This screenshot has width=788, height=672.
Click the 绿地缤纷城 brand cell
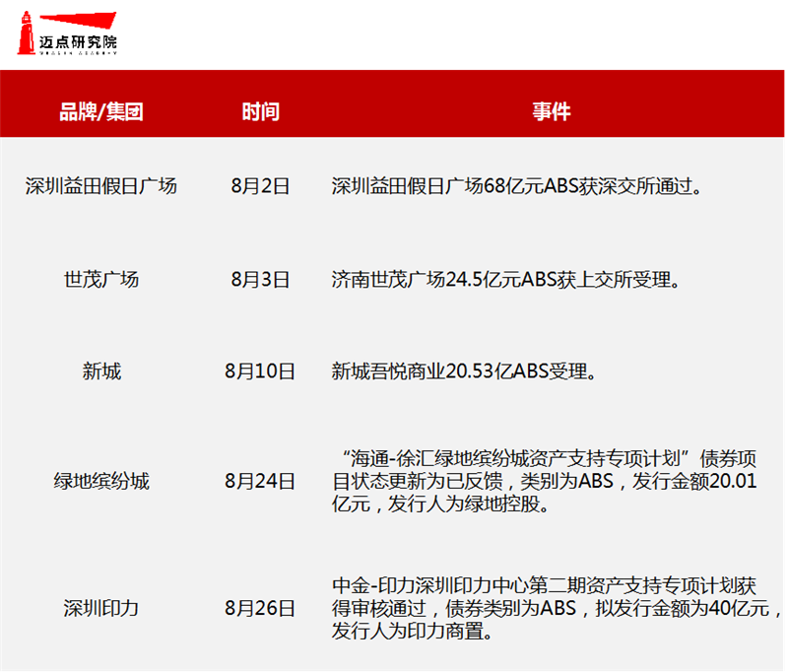tap(101, 482)
